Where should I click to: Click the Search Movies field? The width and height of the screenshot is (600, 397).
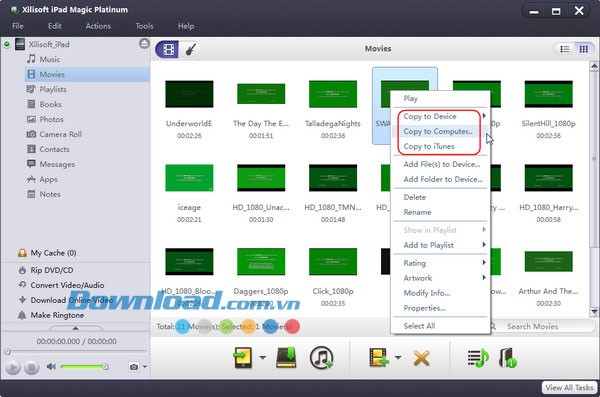click(542, 327)
